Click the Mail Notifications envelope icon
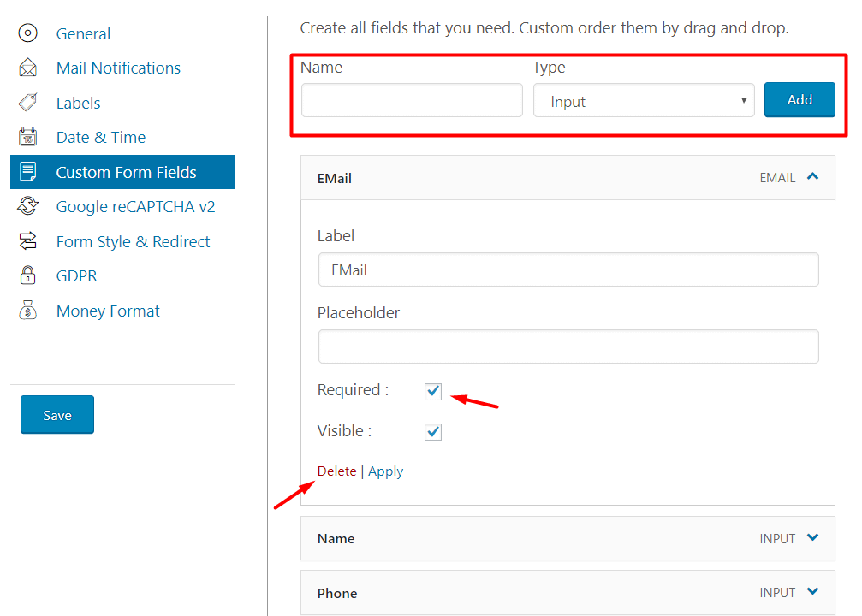 click(x=28, y=68)
